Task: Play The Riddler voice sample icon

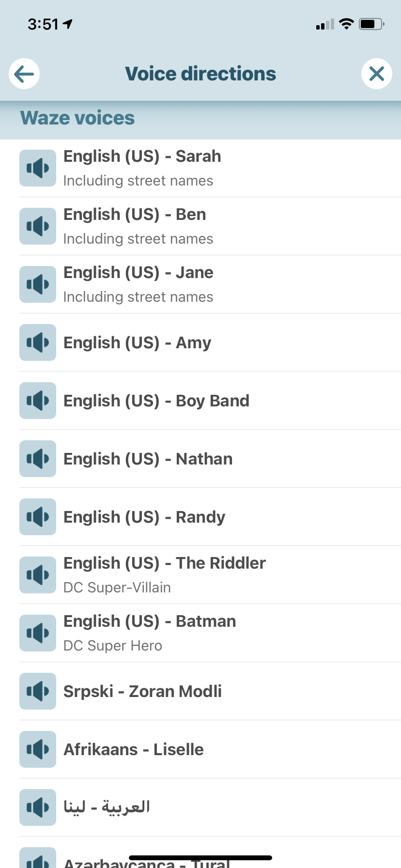Action: 38,575
